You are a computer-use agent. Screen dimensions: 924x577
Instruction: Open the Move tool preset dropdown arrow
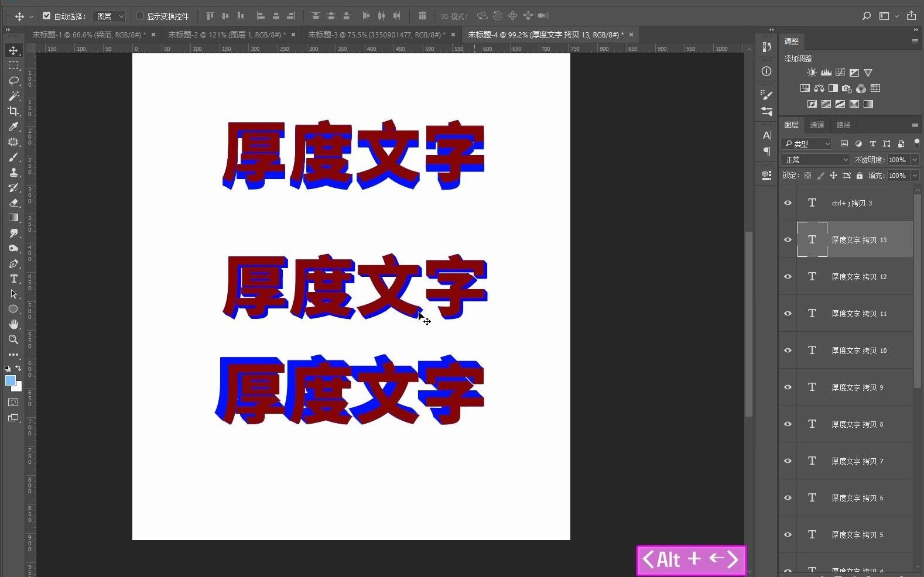point(31,16)
